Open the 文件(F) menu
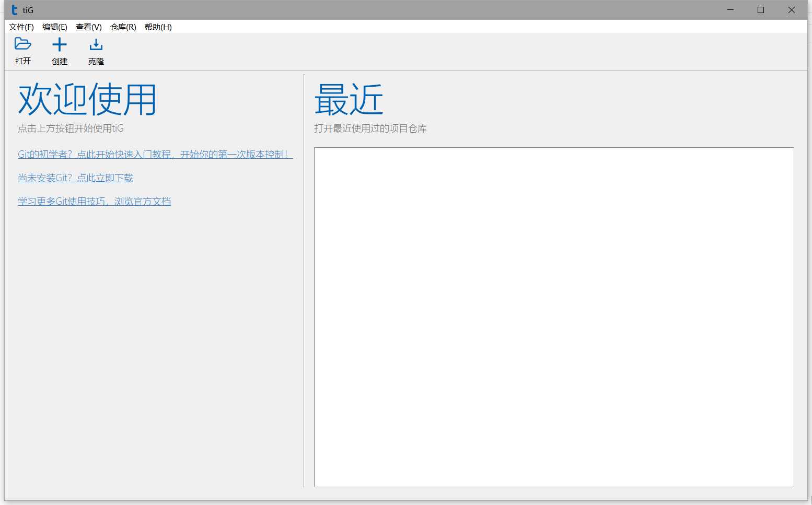812x505 pixels. point(21,27)
